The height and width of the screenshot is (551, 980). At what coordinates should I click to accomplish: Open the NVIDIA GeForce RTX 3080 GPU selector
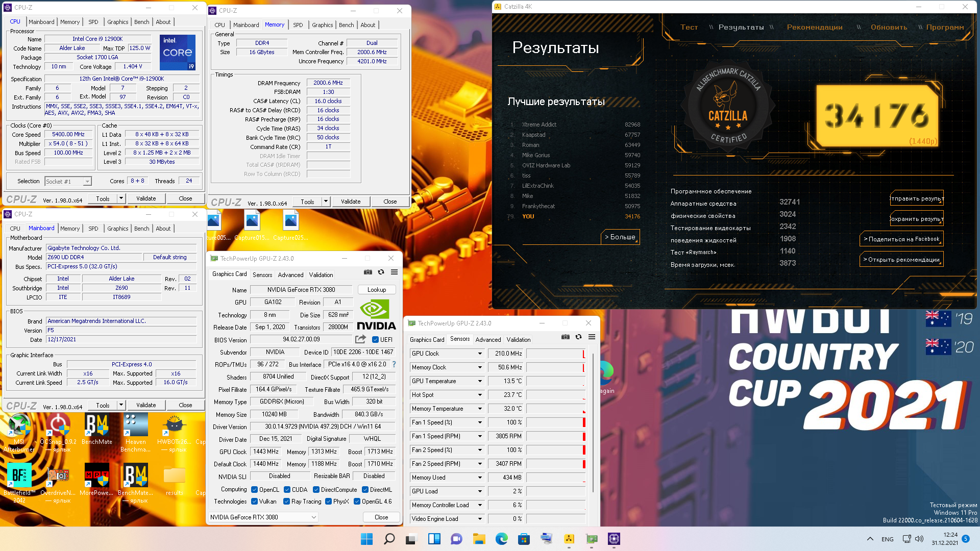click(263, 517)
